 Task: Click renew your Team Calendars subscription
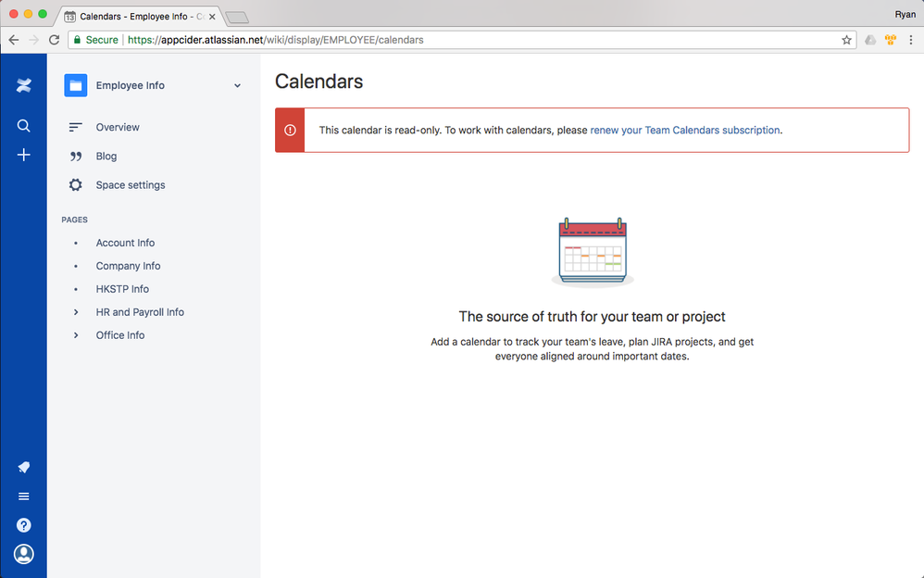(685, 130)
